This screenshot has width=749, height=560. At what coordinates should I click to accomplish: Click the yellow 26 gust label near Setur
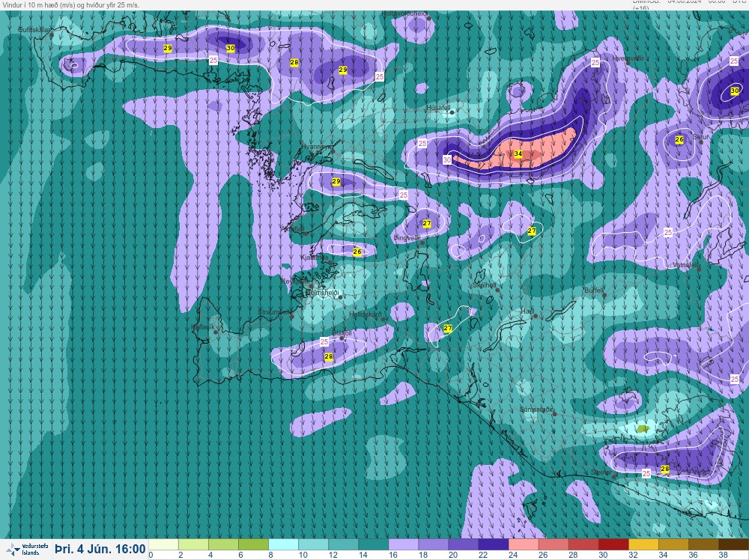pos(679,140)
